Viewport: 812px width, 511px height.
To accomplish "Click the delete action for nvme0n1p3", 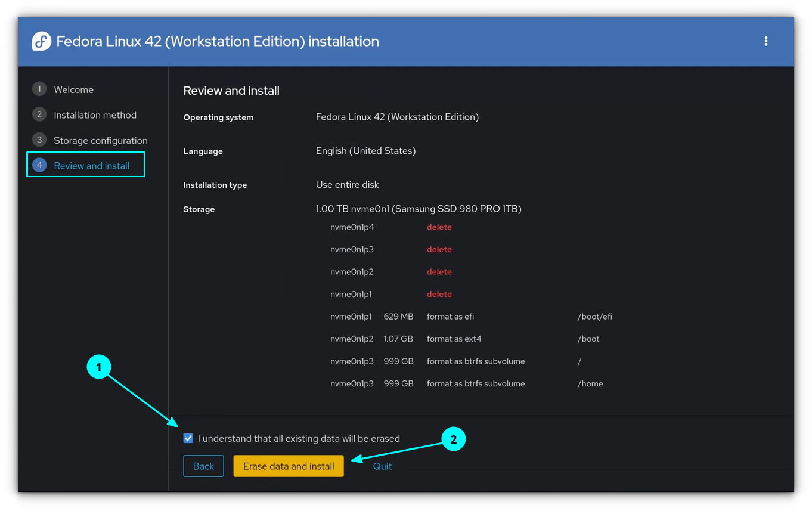I will 439,249.
